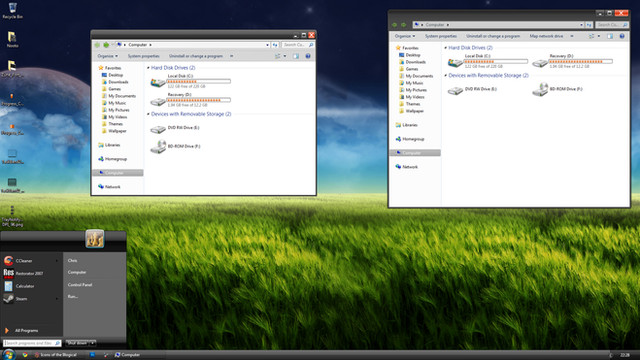640x360 pixels.
Task: Click the Windows Start orb
Action: 8,354
